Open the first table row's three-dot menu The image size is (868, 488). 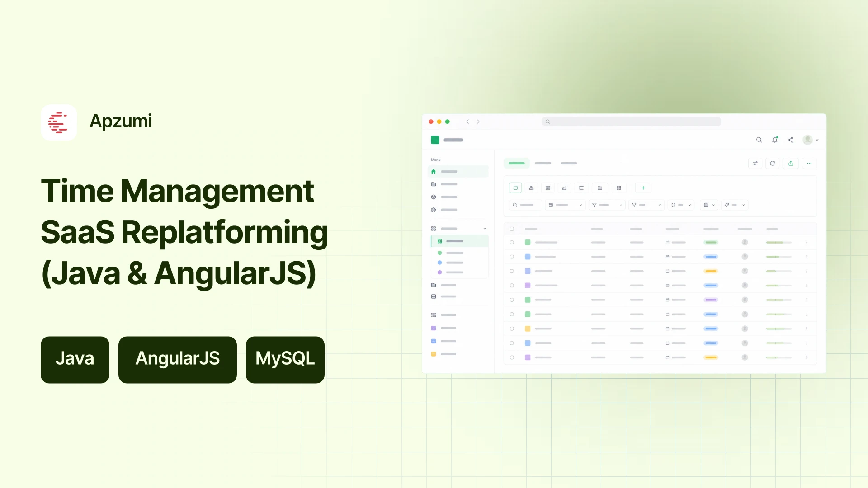tap(807, 243)
